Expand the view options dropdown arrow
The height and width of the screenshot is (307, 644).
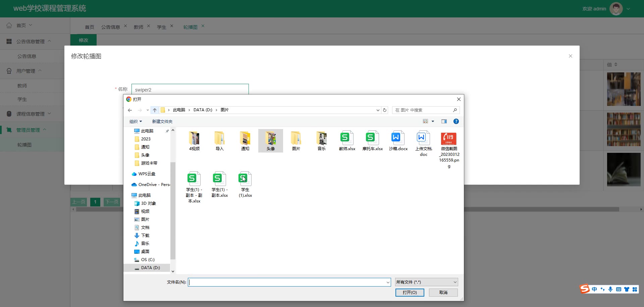click(433, 121)
